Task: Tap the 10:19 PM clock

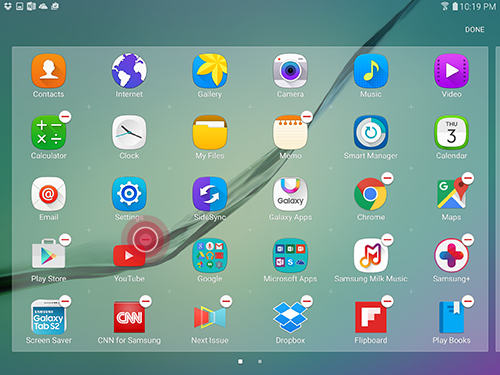Action: 478,7
